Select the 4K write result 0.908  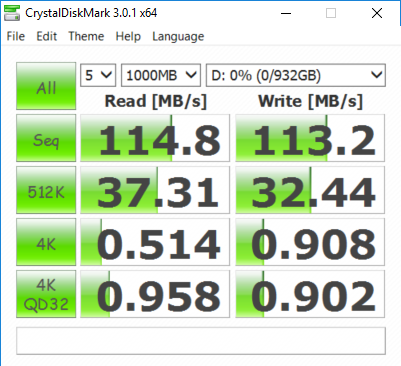(x=310, y=242)
